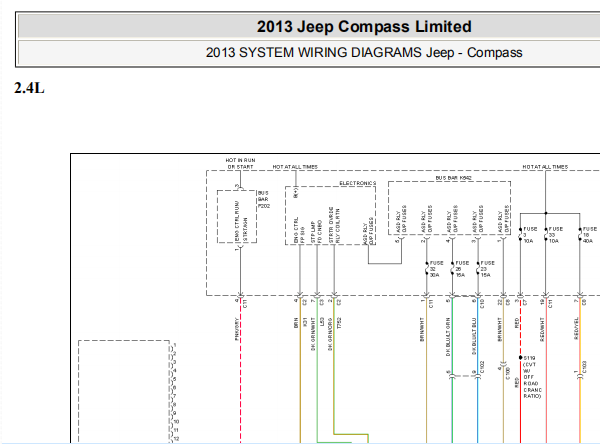The height and width of the screenshot is (444, 600).
Task: Click the 'ELECTRONICS' box label
Action: pos(357,183)
